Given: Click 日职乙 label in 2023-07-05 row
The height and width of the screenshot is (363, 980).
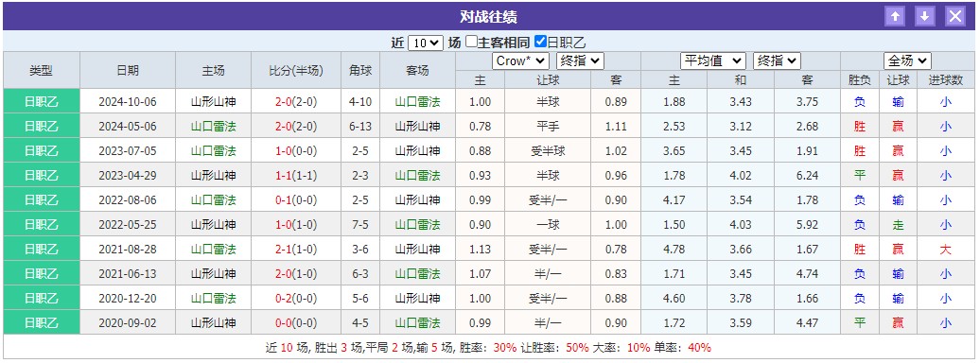Looking at the screenshot, I should point(42,150).
